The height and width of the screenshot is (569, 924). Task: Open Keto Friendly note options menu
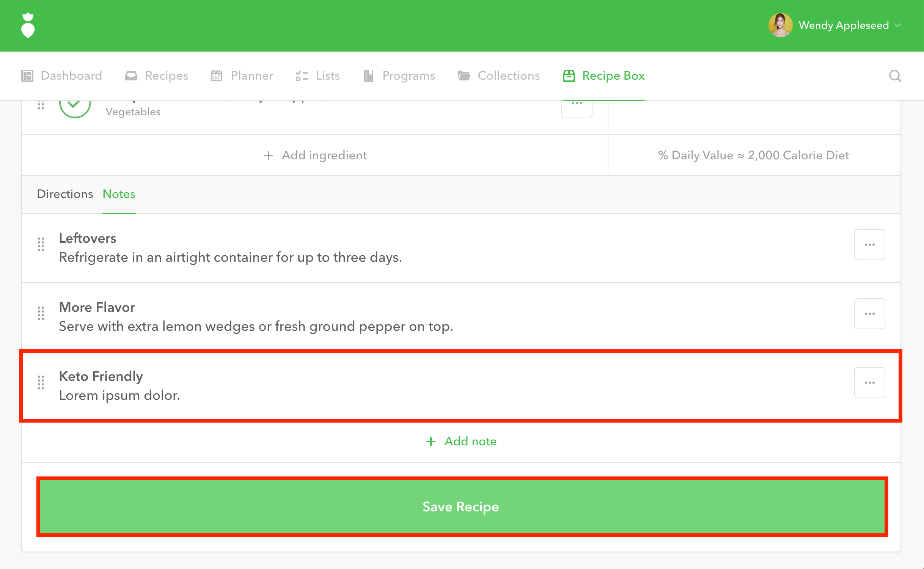[x=869, y=383]
